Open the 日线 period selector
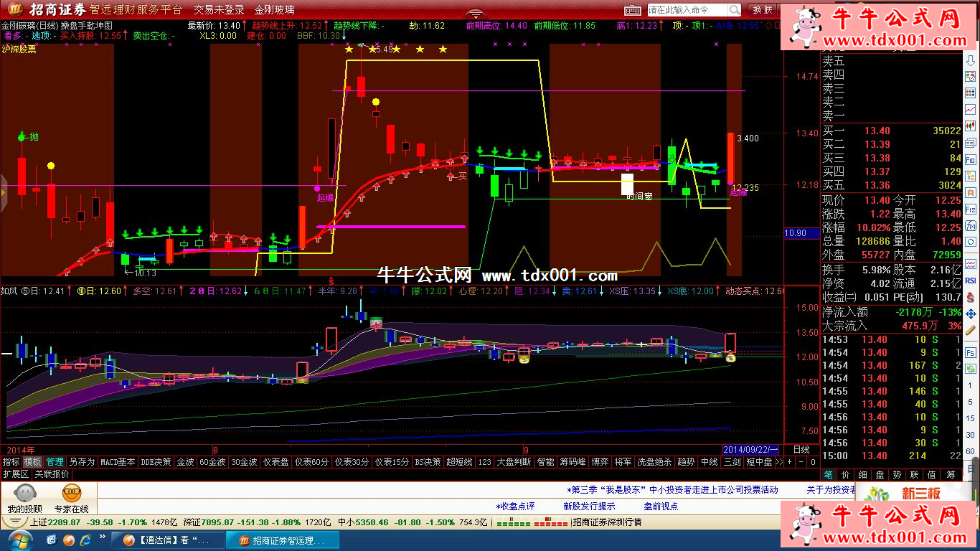The height and width of the screenshot is (551, 980). click(801, 450)
